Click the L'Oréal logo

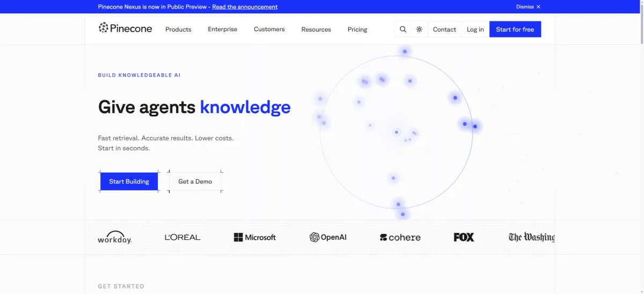point(182,237)
